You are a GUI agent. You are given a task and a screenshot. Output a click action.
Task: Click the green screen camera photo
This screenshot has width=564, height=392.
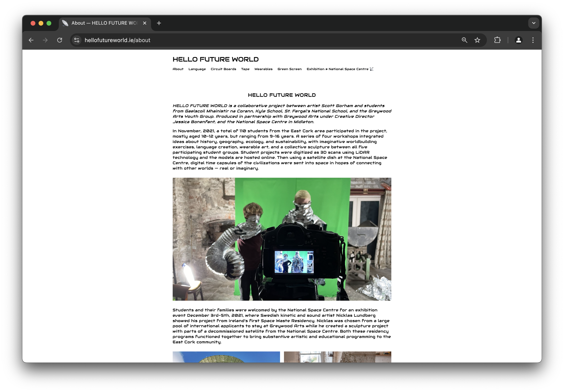(282, 239)
